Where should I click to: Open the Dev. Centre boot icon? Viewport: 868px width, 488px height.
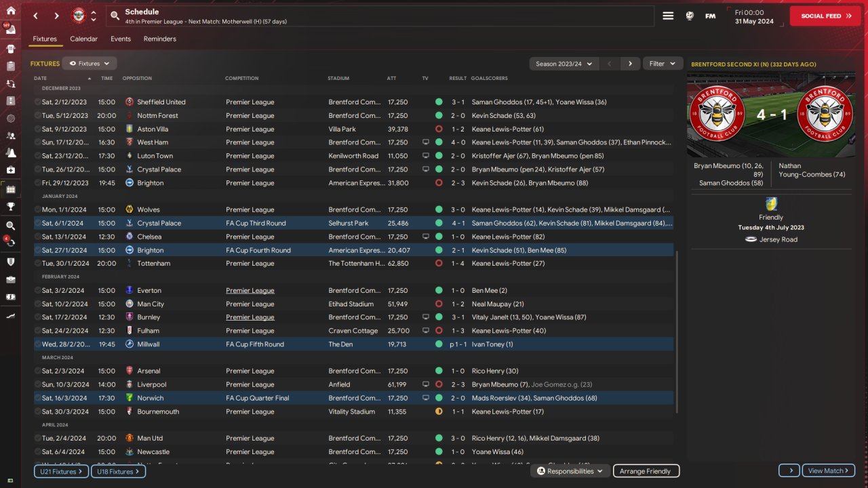(10, 316)
